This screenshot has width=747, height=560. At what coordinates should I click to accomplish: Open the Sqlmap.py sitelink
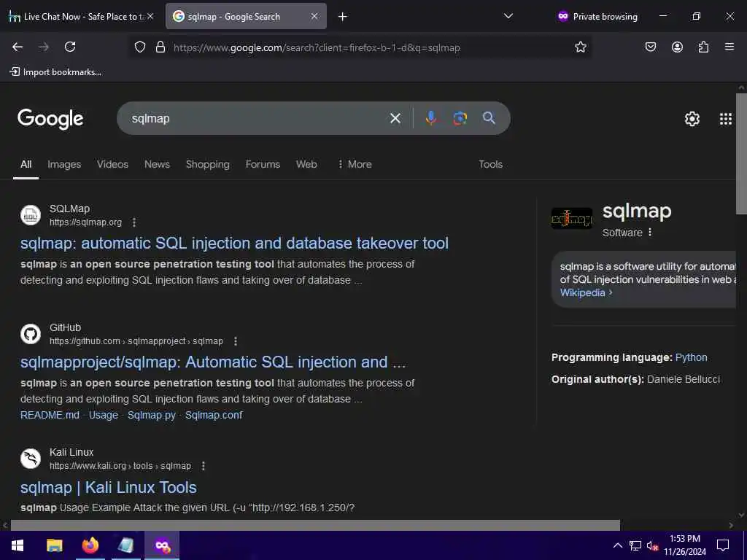(x=152, y=415)
